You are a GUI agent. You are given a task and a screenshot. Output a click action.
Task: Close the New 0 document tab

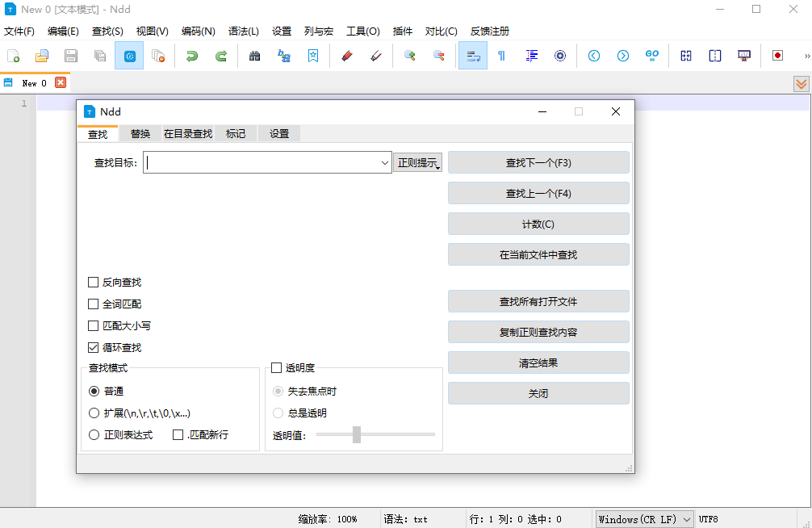click(x=61, y=82)
